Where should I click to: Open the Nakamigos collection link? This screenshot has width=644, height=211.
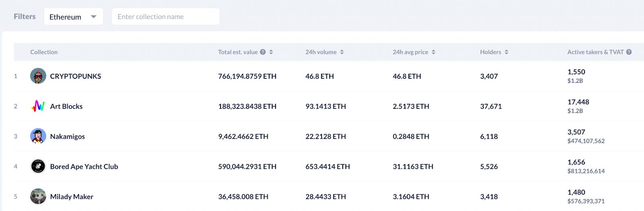(x=68, y=136)
